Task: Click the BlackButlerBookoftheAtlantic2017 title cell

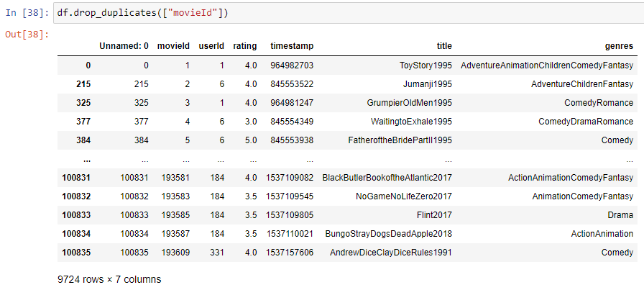Action: pyautogui.click(x=387, y=178)
